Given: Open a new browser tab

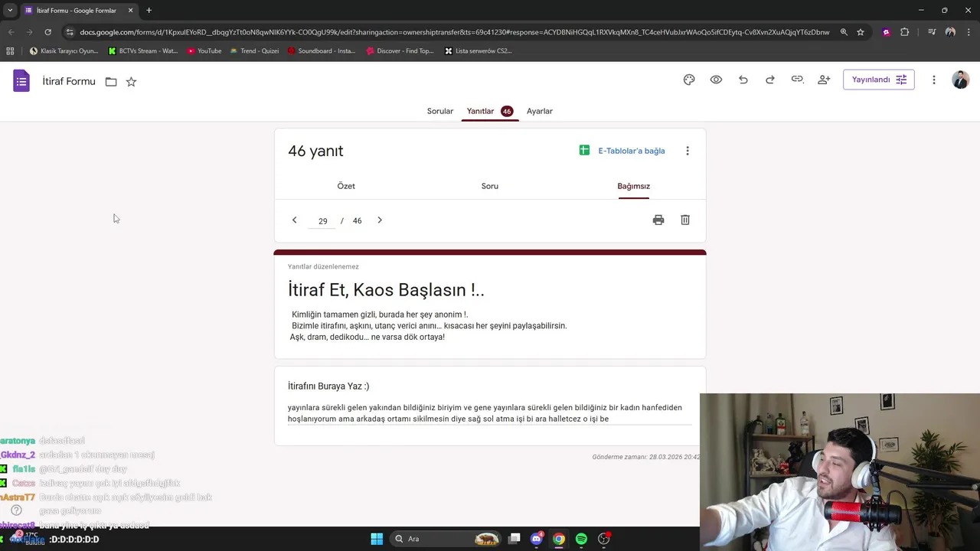Looking at the screenshot, I should pos(149,10).
